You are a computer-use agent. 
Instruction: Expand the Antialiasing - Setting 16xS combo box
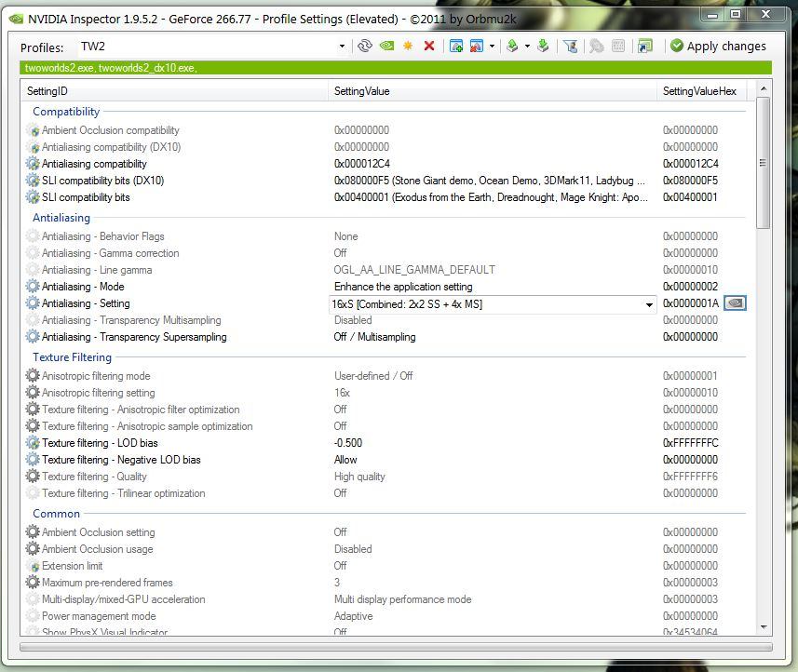pos(649,304)
